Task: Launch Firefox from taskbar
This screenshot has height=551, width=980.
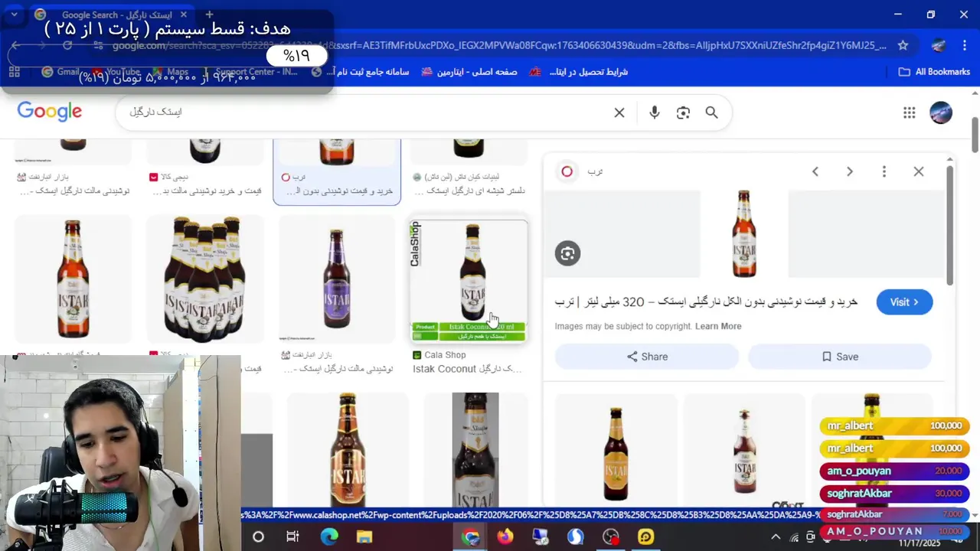Action: click(x=505, y=536)
